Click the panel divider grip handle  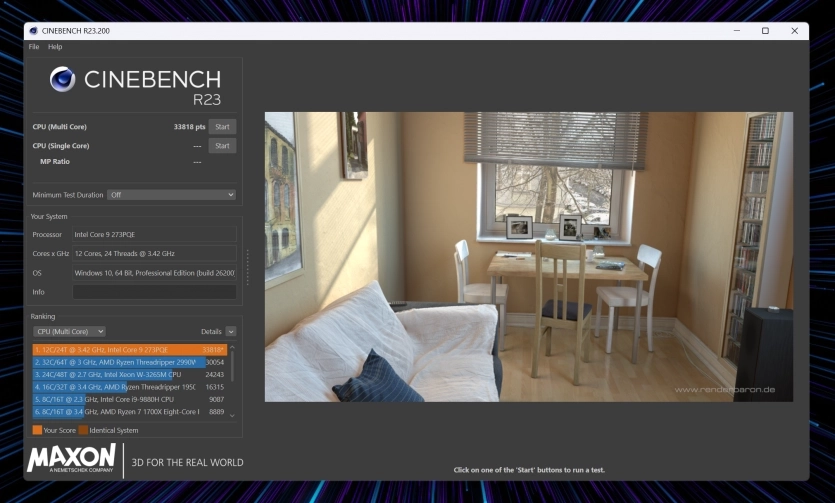point(247,265)
